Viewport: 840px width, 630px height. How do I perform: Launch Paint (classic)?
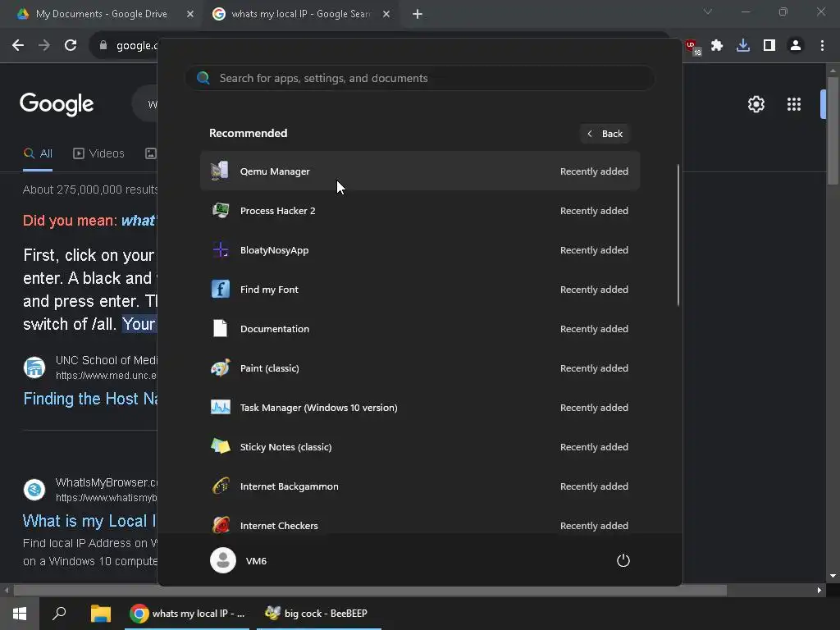point(420,368)
